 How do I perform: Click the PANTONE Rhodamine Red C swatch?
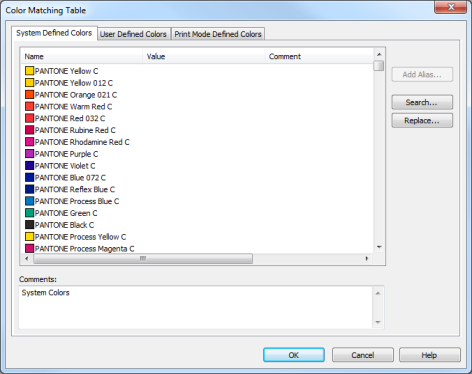tap(30, 142)
